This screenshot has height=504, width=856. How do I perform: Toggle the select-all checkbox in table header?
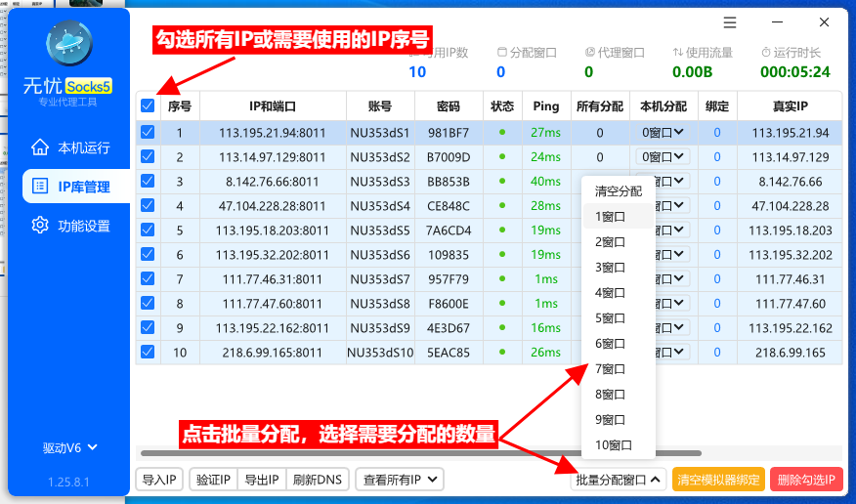tap(148, 105)
